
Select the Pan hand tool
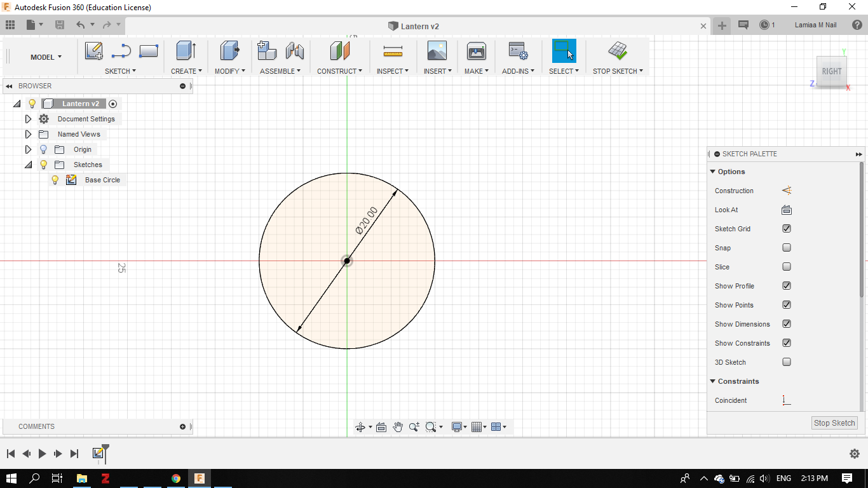coord(398,427)
